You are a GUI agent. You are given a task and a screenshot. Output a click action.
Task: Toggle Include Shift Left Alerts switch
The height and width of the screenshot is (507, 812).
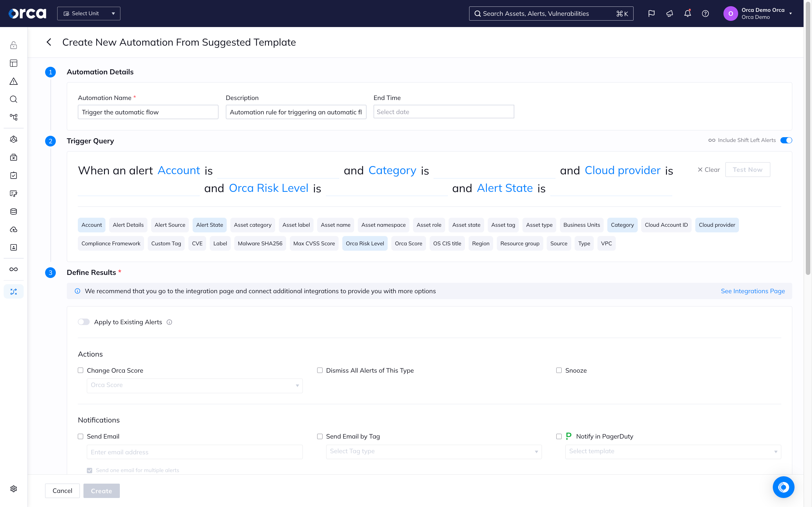click(x=786, y=140)
